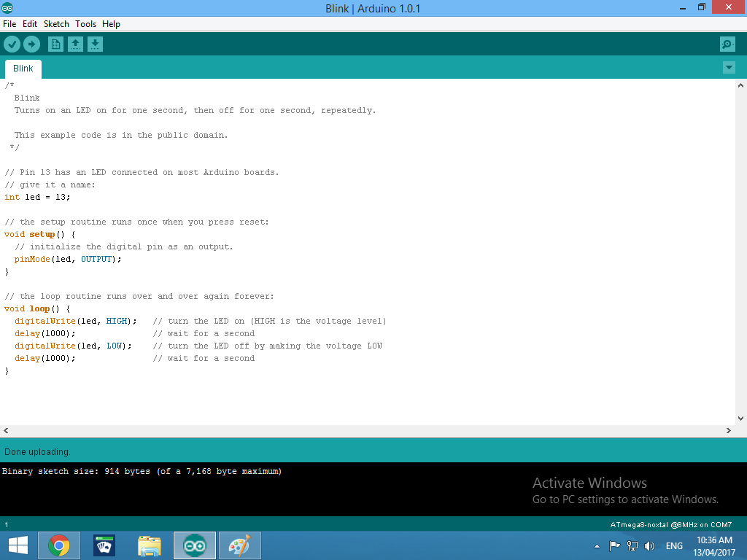Screen dimensions: 747x560
Task: Click on 'digitalWrite(led, HIGH);' statement
Action: pos(75,321)
